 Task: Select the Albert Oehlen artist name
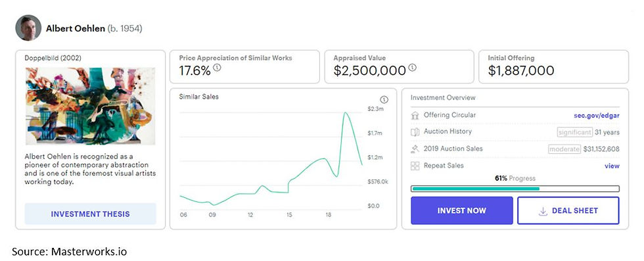coord(75,29)
